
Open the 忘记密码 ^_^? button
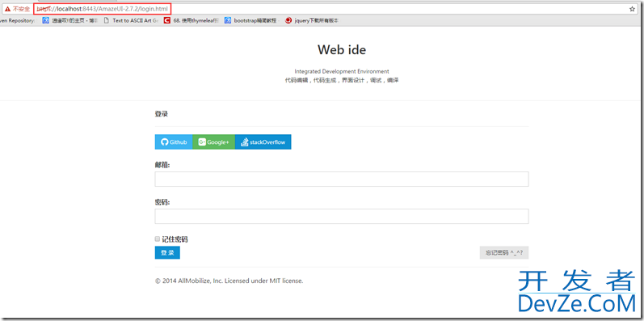pyautogui.click(x=504, y=253)
